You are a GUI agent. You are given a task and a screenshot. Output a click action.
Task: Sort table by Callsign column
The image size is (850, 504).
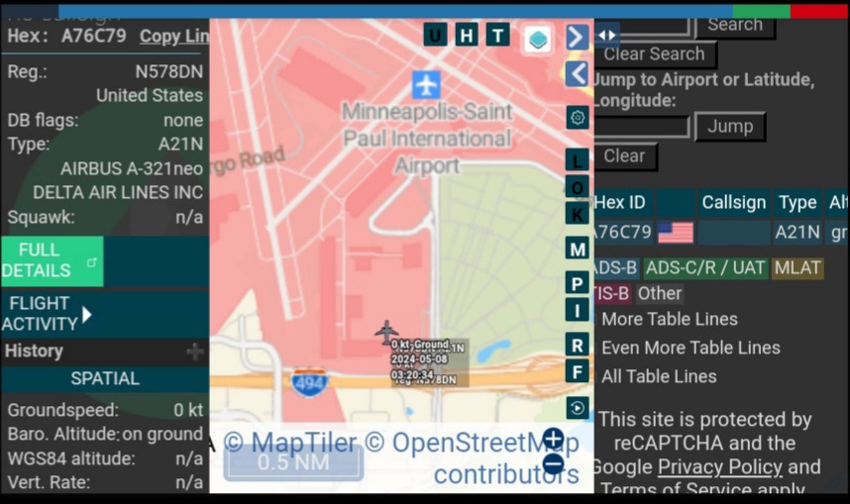point(734,203)
